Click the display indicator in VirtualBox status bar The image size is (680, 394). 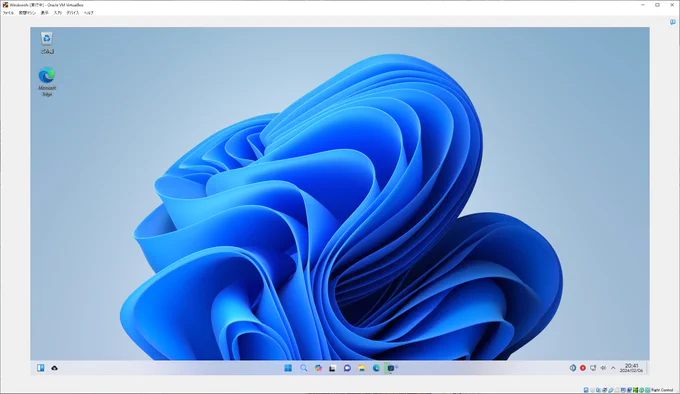tap(623, 390)
